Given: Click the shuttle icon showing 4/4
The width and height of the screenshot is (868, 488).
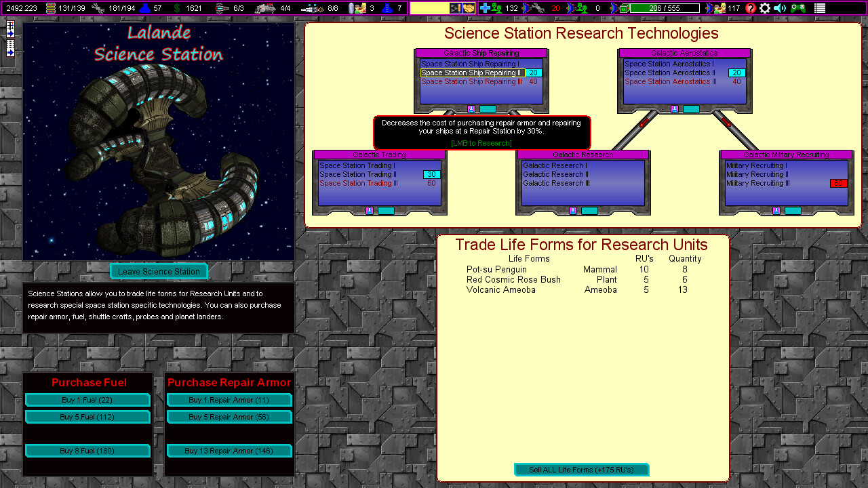Looking at the screenshot, I should (264, 8).
